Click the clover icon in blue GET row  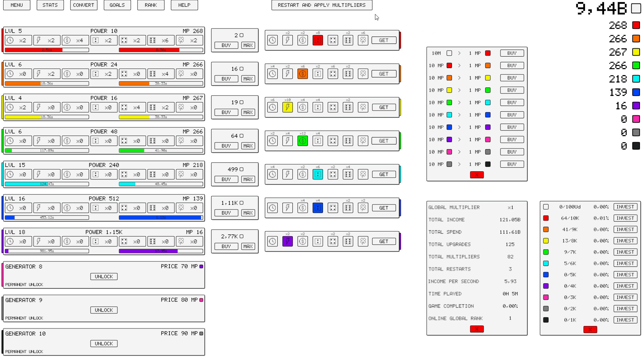[x=363, y=208]
